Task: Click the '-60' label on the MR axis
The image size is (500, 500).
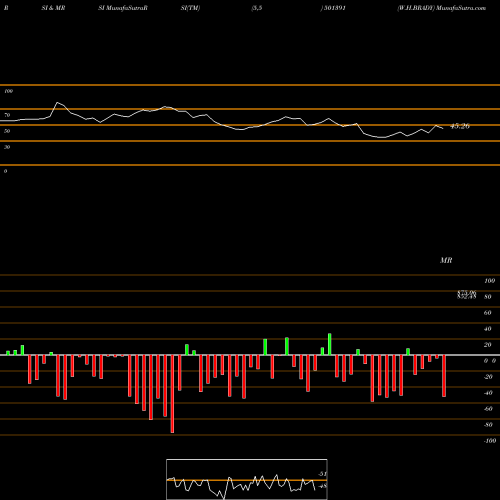Action: 488,409
